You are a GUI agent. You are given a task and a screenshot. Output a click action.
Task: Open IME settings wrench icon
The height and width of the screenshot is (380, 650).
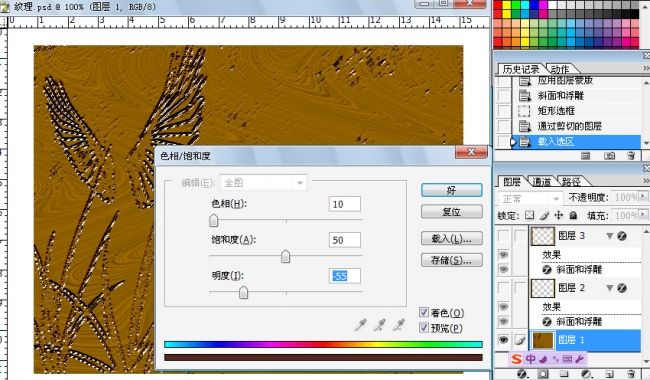580,359
